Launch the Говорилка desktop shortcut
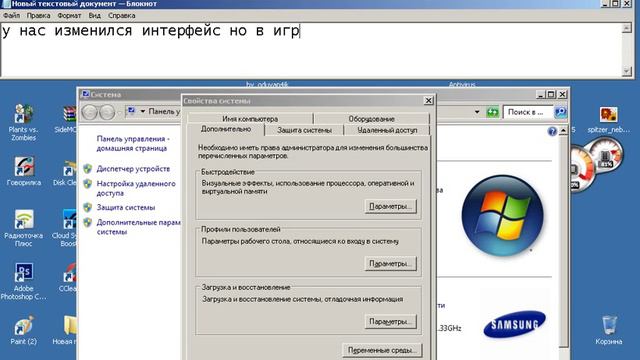The width and height of the screenshot is (640, 360). (x=24, y=171)
